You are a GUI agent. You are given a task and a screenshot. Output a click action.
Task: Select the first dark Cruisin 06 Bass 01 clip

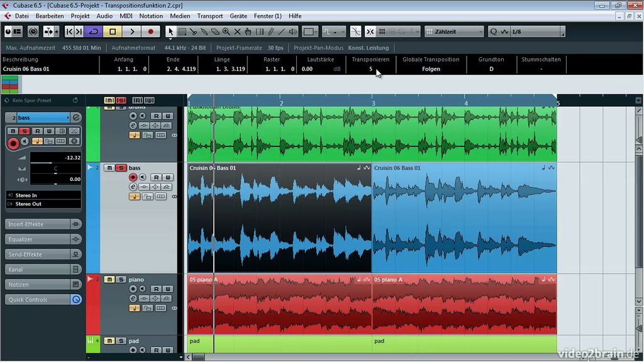(x=279, y=218)
